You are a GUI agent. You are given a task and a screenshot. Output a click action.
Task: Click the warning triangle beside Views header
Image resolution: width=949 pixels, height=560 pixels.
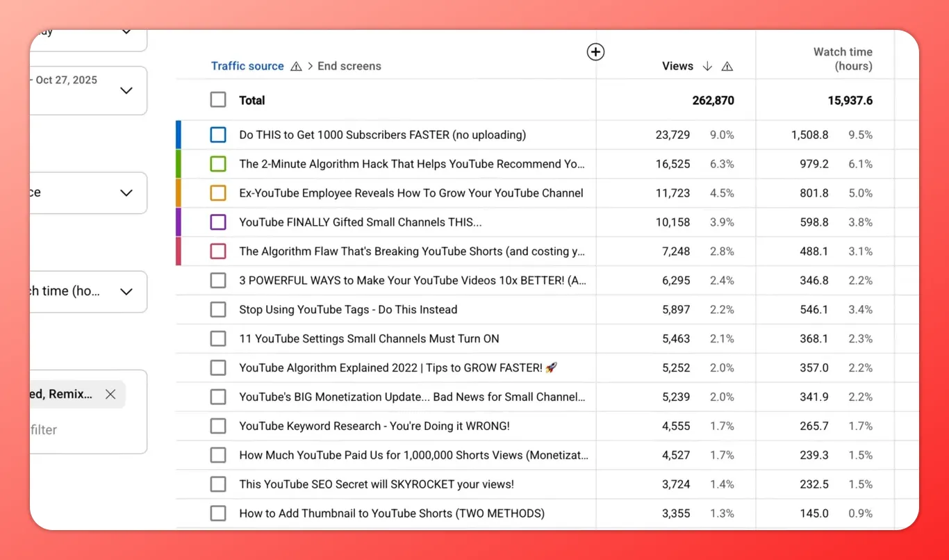click(x=727, y=66)
